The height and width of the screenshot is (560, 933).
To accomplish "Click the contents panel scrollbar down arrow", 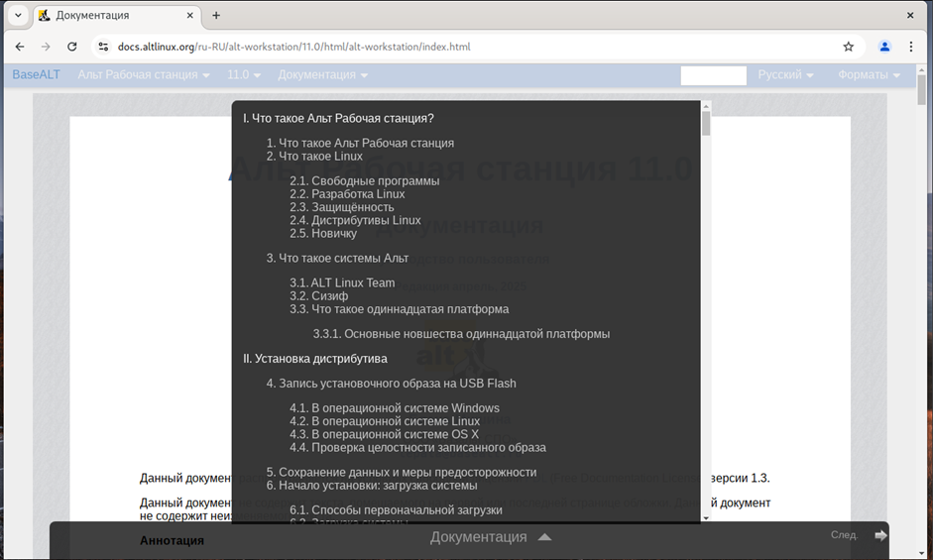I will click(706, 517).
